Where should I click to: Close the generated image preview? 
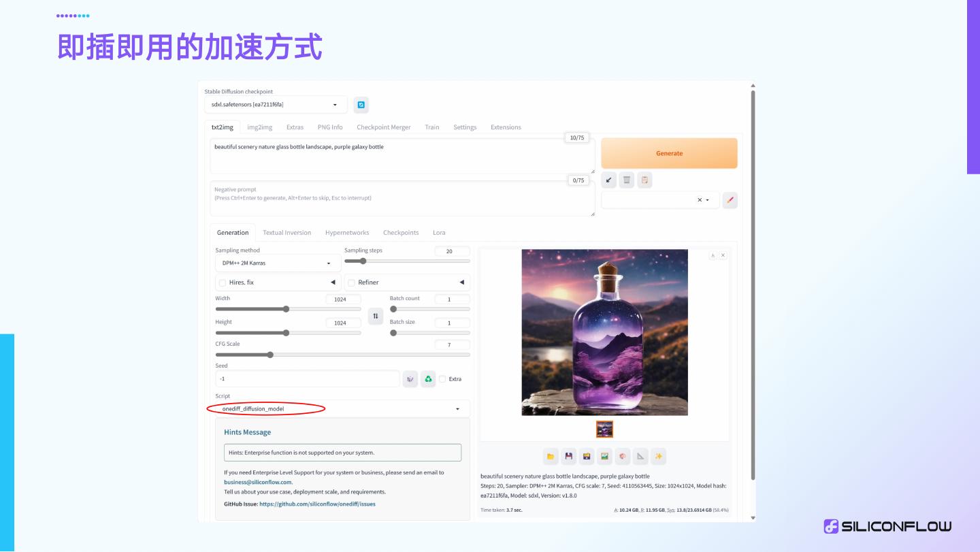[723, 255]
